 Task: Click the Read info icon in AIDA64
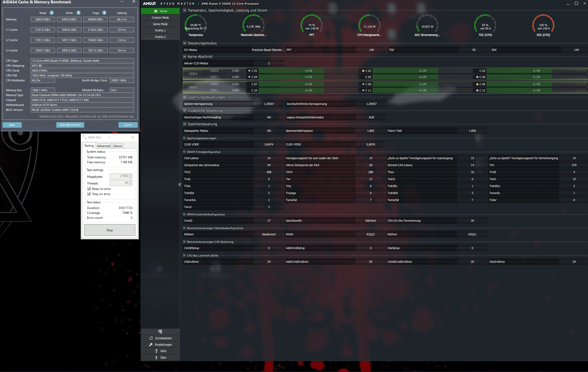tap(52, 13)
